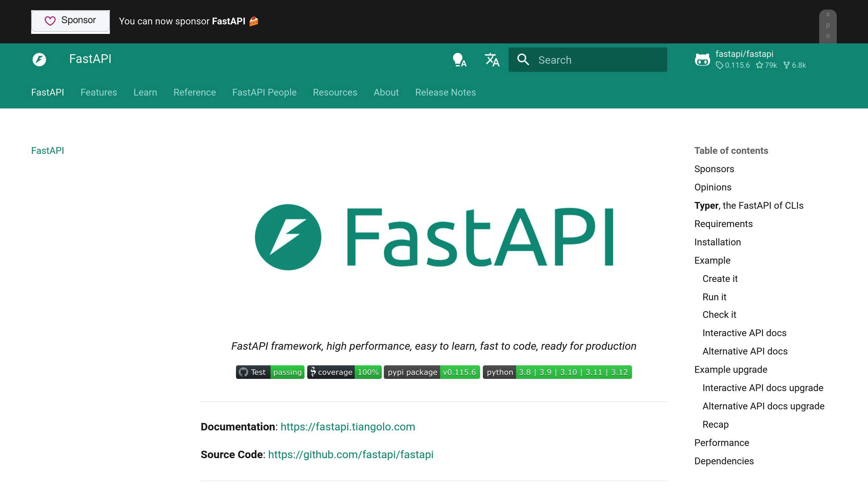This screenshot has width=868, height=488.
Task: Jump to Sponsors in table of contents
Action: [714, 169]
